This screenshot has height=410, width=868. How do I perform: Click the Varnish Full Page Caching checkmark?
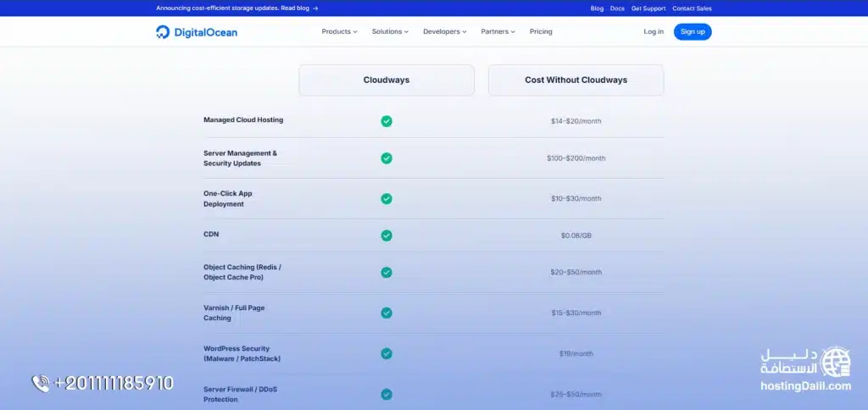point(387,313)
